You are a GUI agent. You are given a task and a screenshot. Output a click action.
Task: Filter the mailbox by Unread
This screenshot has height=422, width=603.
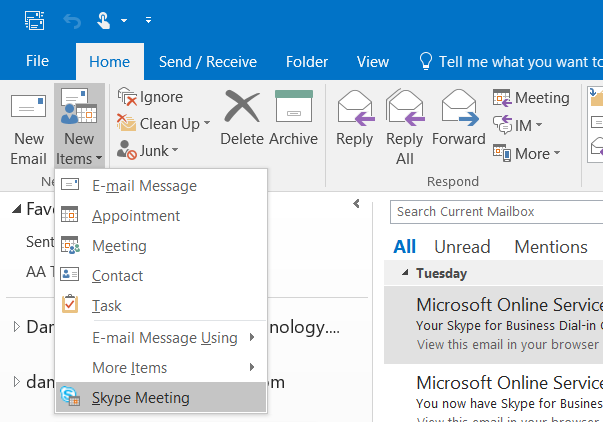(462, 247)
